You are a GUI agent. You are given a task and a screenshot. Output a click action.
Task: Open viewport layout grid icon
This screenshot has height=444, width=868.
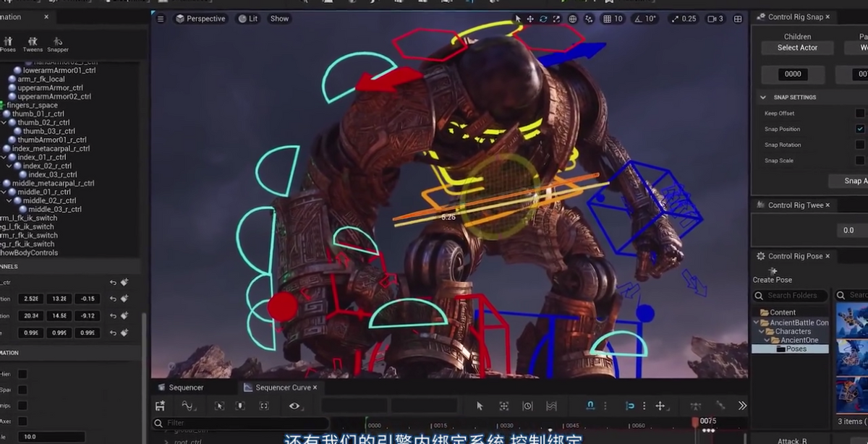[738, 19]
